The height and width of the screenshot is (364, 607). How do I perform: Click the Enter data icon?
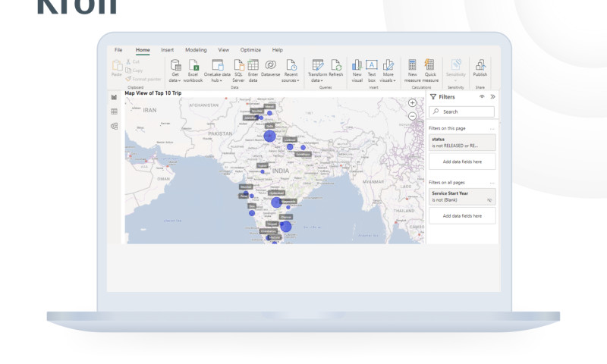click(253, 66)
